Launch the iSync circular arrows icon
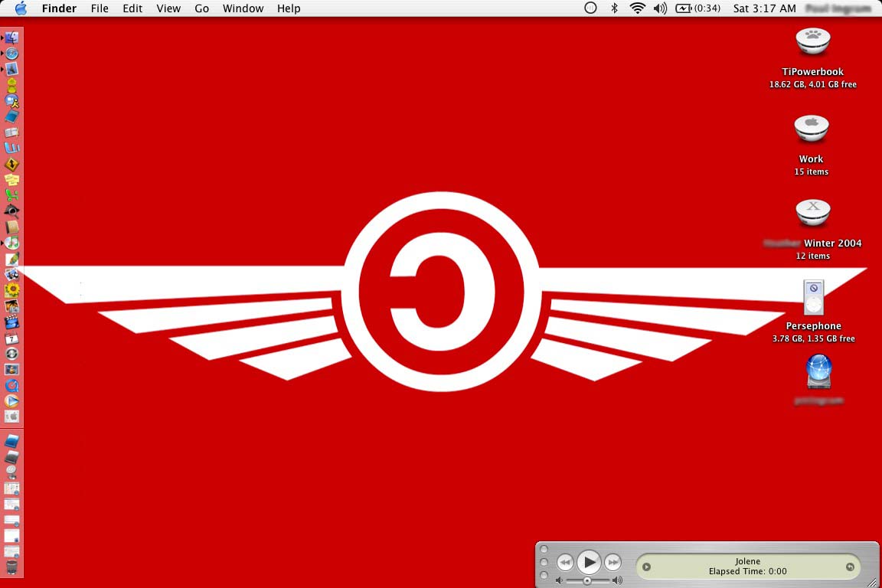The height and width of the screenshot is (588, 882). (x=11, y=354)
